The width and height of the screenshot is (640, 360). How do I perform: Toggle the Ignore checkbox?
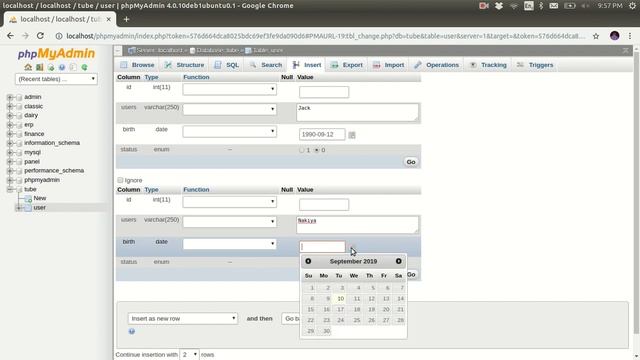[x=120, y=180]
